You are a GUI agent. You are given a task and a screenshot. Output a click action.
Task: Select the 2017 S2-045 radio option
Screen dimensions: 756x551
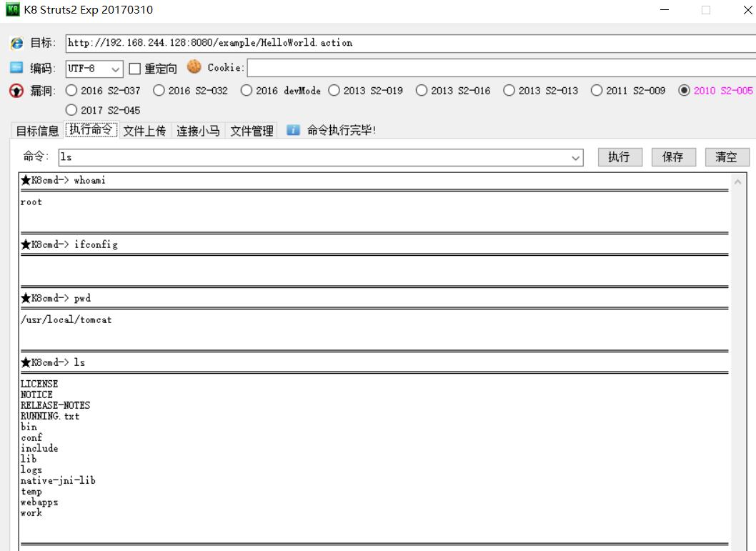[71, 110]
